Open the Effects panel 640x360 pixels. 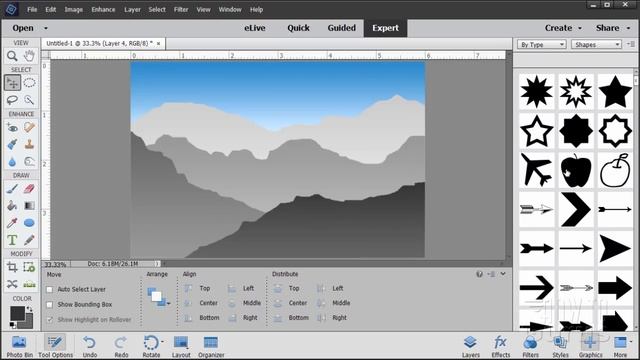500,346
